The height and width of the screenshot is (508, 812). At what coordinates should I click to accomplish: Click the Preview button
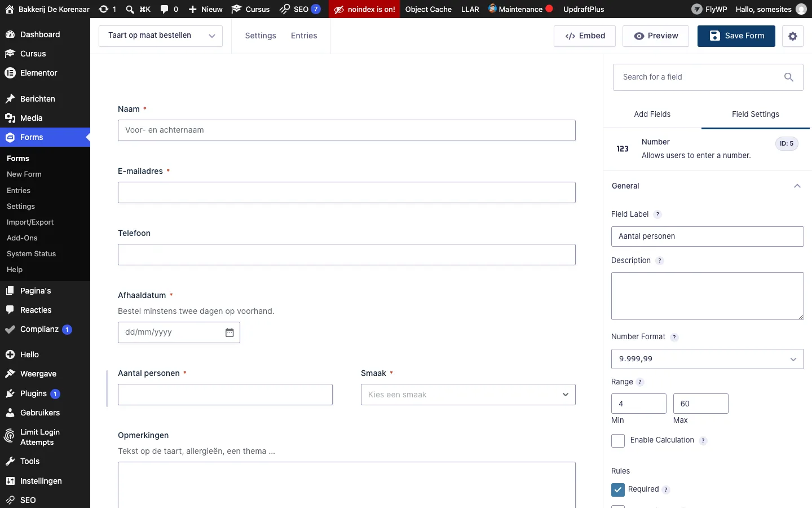(x=656, y=36)
